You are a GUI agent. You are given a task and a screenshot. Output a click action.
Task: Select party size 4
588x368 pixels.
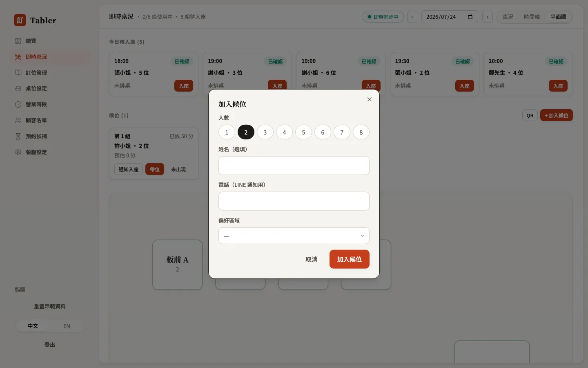pos(284,132)
